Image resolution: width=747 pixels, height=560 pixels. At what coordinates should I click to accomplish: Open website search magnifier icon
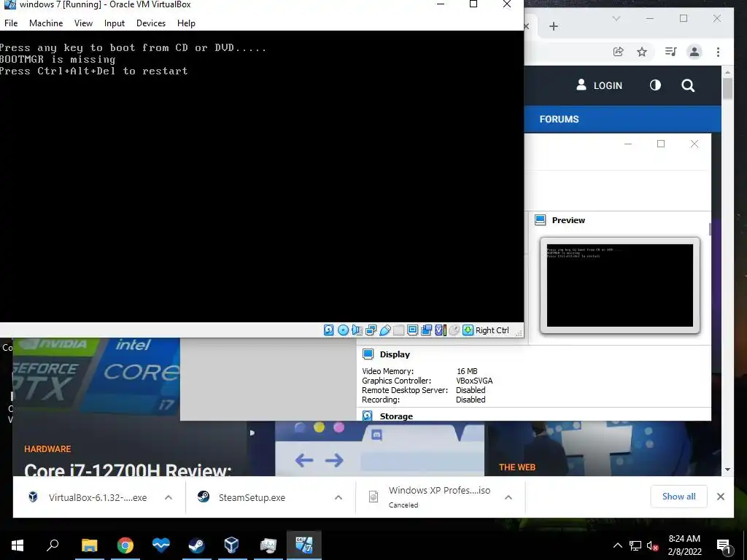688,86
